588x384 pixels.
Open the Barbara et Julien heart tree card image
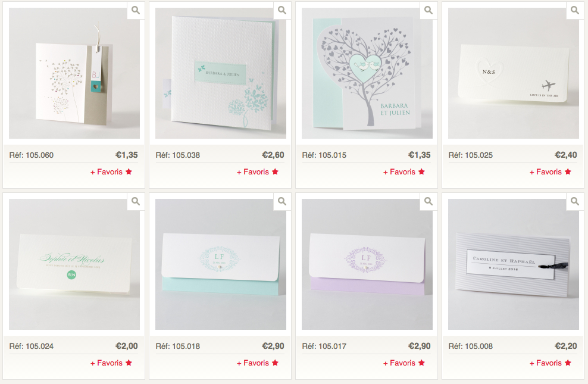[x=367, y=73]
